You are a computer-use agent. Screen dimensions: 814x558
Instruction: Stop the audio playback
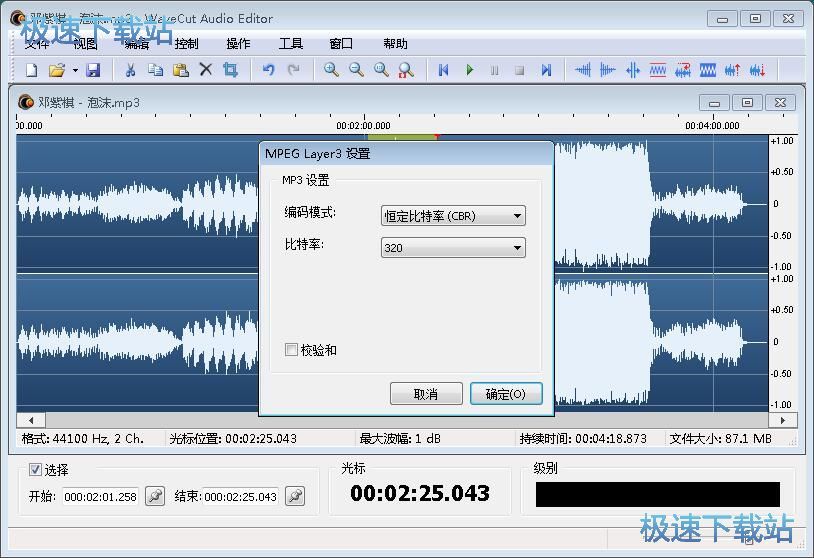(520, 70)
